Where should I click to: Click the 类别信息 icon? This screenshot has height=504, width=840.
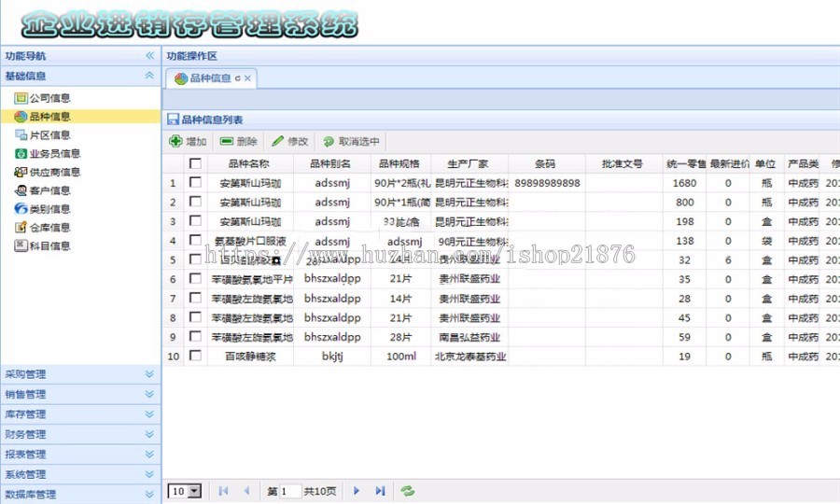21,209
